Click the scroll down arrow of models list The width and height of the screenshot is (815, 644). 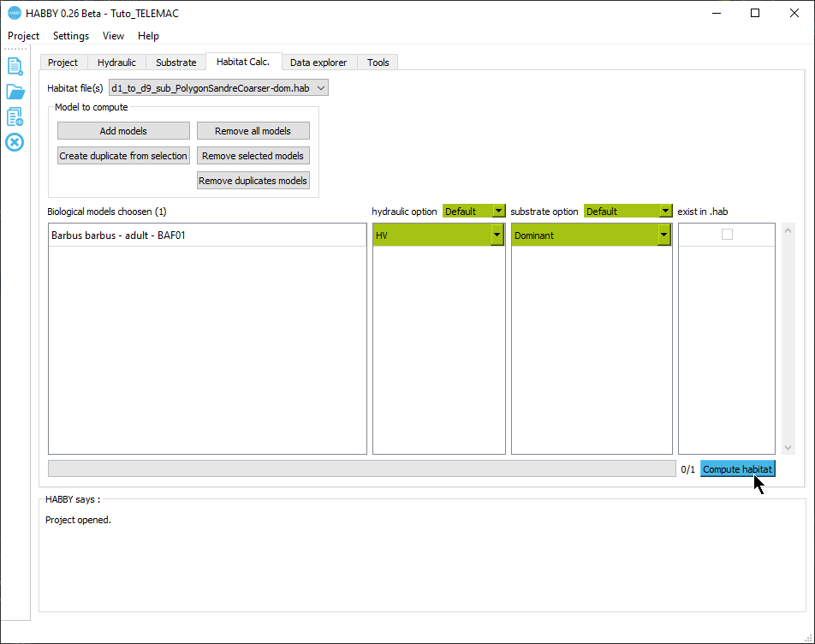(788, 448)
